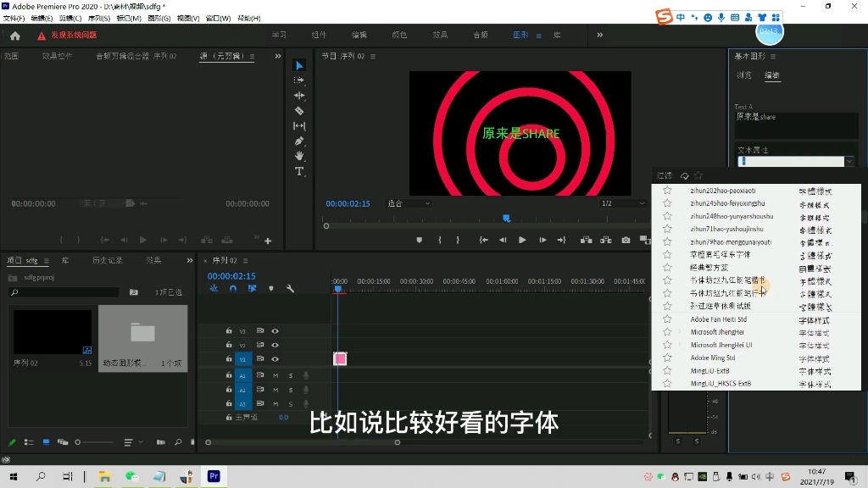The width and height of the screenshot is (868, 488).
Task: Mute the A1 audio track
Action: 276,374
